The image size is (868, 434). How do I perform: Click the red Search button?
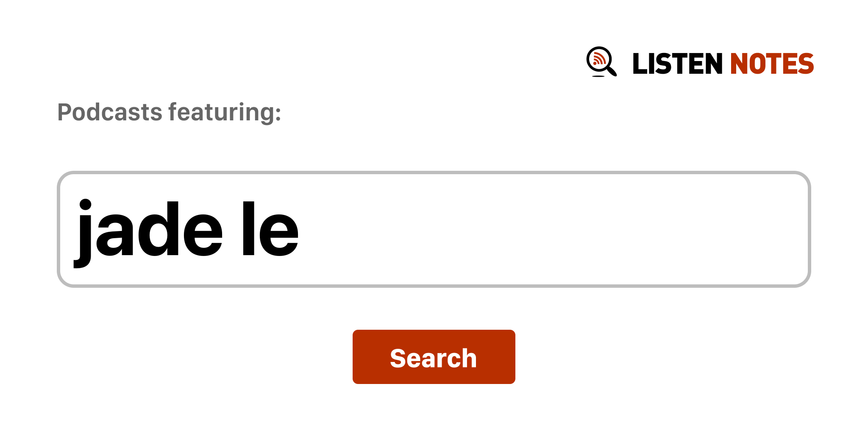tap(434, 357)
